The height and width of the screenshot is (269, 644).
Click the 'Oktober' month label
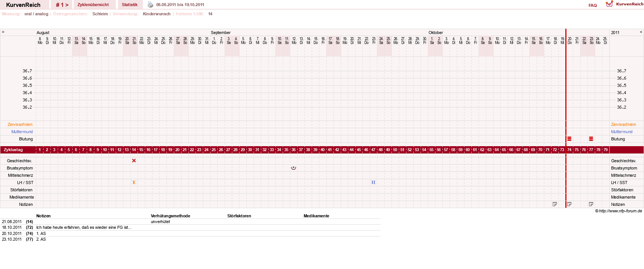pos(436,33)
